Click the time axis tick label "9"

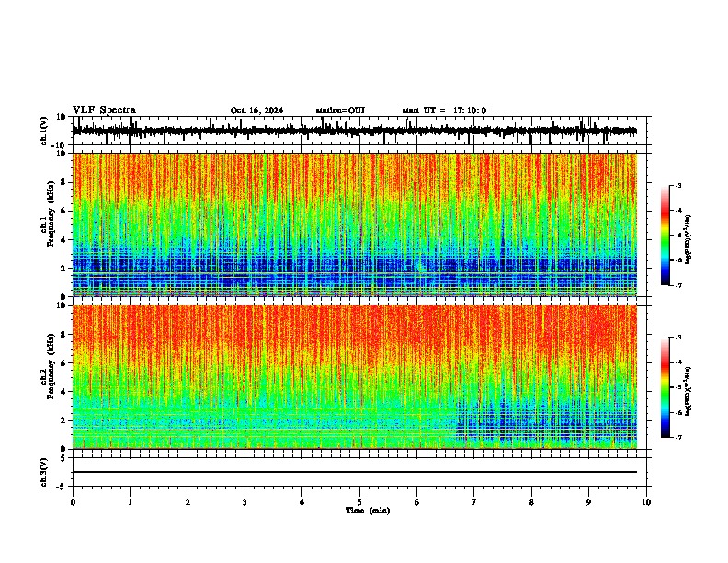point(588,502)
